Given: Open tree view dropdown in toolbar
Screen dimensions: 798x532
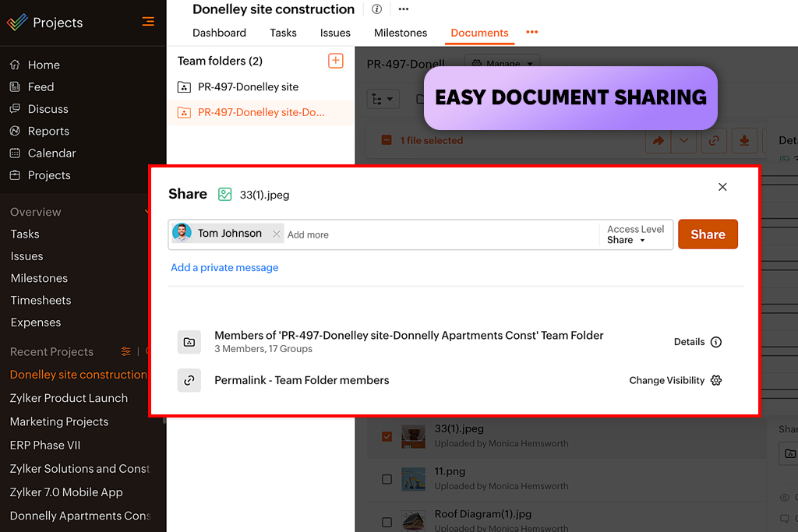Looking at the screenshot, I should point(383,99).
